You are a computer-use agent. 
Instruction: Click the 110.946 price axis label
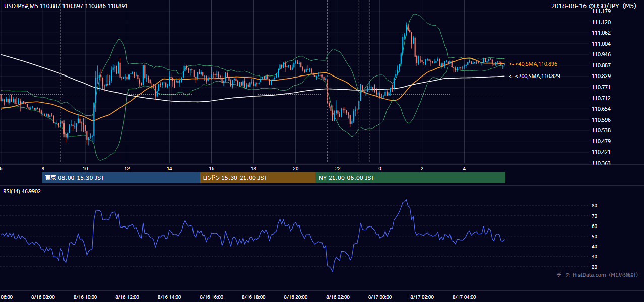coord(601,54)
